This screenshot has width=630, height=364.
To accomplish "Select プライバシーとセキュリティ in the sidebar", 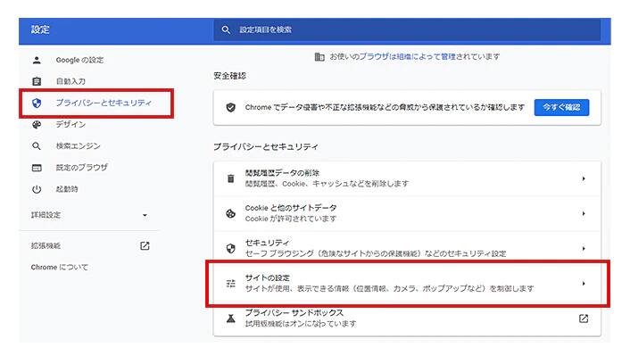I will pos(104,103).
